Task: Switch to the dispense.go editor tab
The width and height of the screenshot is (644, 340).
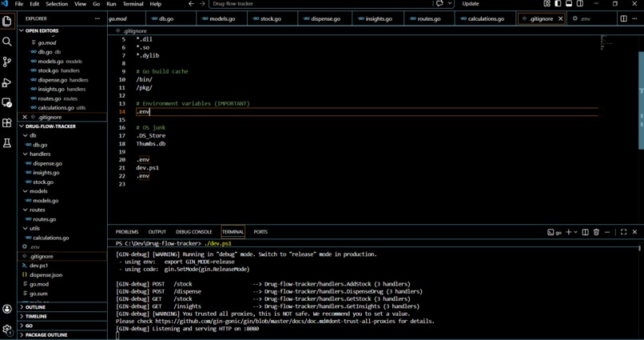Action: point(326,18)
